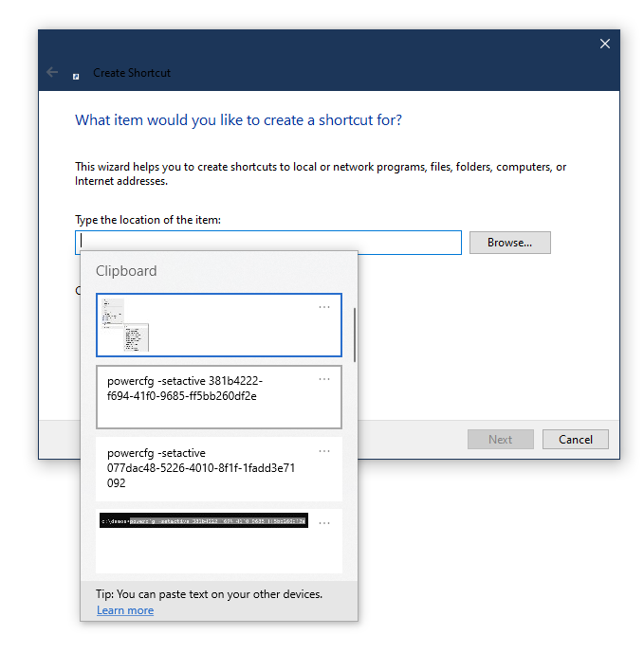Open the more options ellipsis on the screenshot clipboard item
Viewport: 644px width, 653px height.
click(324, 307)
